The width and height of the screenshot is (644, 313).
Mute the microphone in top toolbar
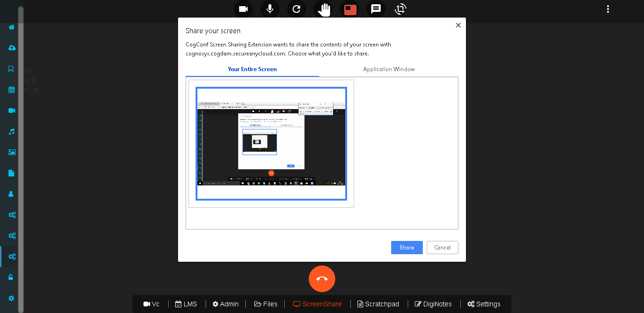[270, 9]
